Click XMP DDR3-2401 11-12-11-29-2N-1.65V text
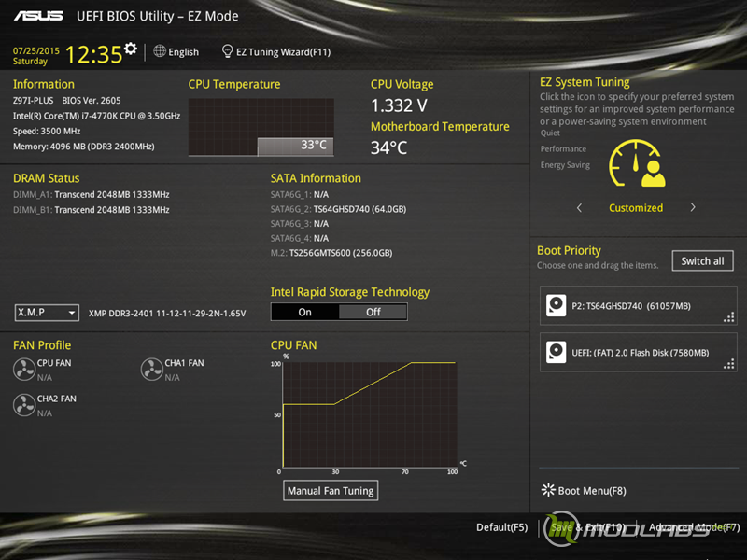747x560 pixels. (x=167, y=314)
